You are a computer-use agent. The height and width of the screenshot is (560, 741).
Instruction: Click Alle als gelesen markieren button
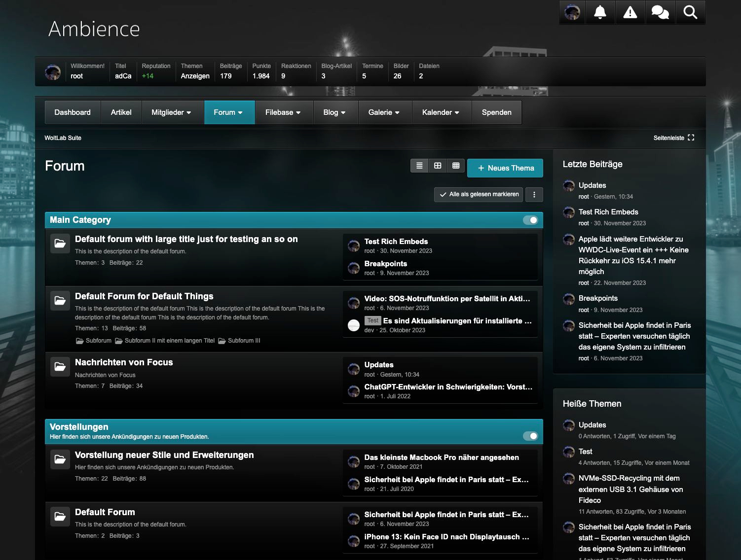[x=479, y=195]
